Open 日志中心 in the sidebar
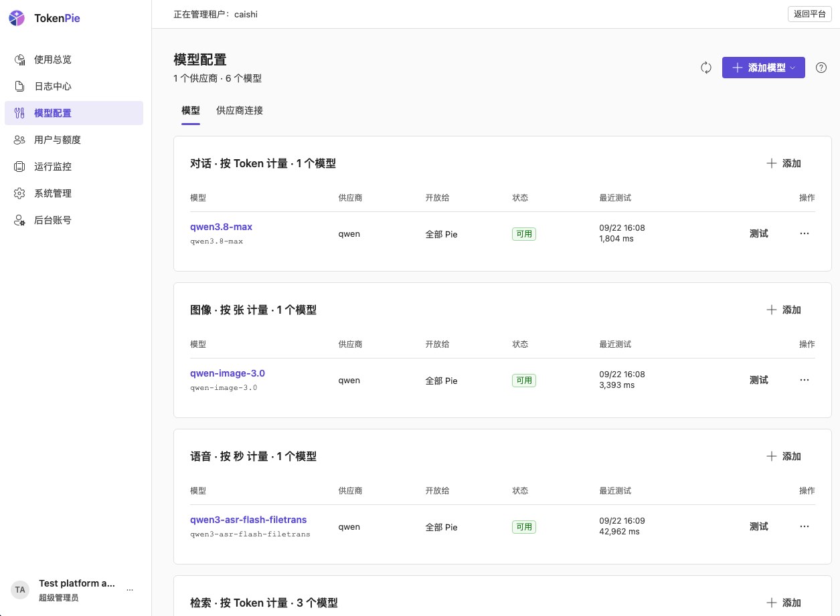Image resolution: width=840 pixels, height=616 pixels. click(x=74, y=86)
